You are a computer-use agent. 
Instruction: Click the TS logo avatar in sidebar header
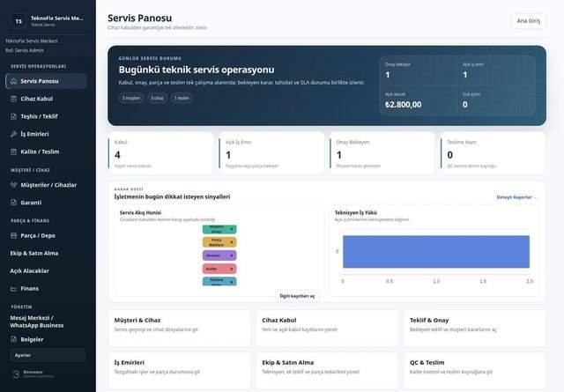tap(19, 21)
